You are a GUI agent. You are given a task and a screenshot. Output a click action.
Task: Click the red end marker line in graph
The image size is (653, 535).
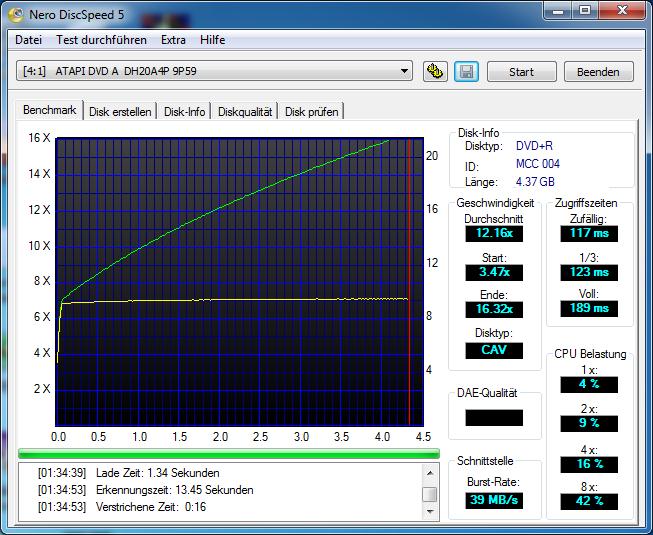tap(409, 282)
